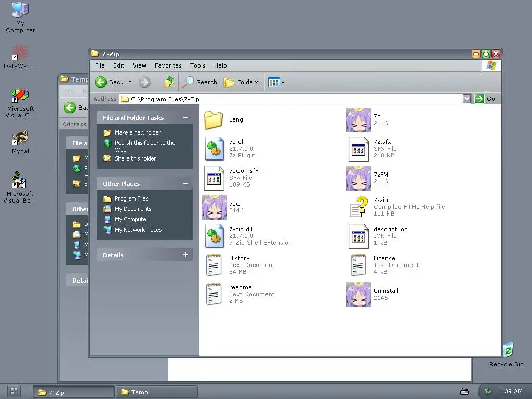
Task: Expand the Details panel
Action: pyautogui.click(x=185, y=255)
